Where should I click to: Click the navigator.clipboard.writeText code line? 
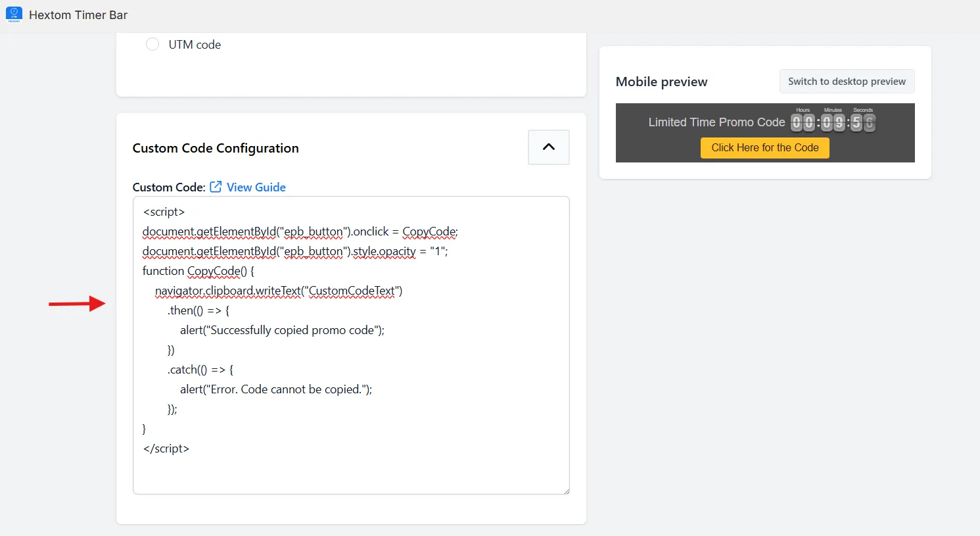click(x=279, y=291)
